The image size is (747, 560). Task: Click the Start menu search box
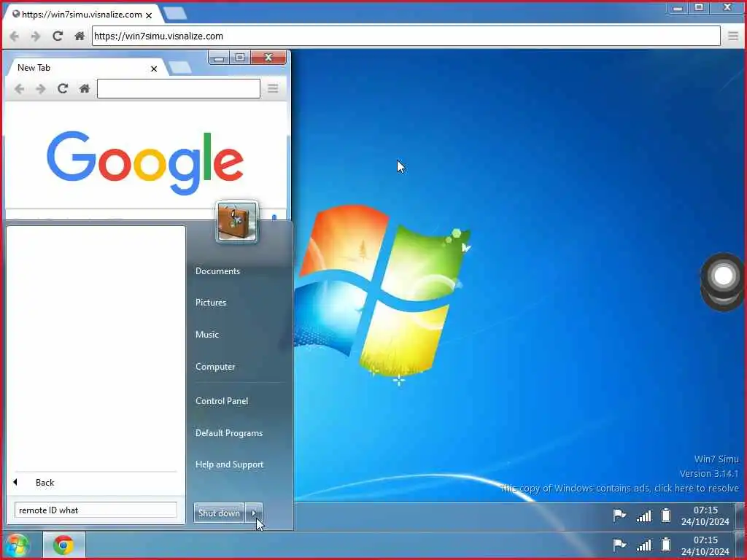(x=96, y=510)
